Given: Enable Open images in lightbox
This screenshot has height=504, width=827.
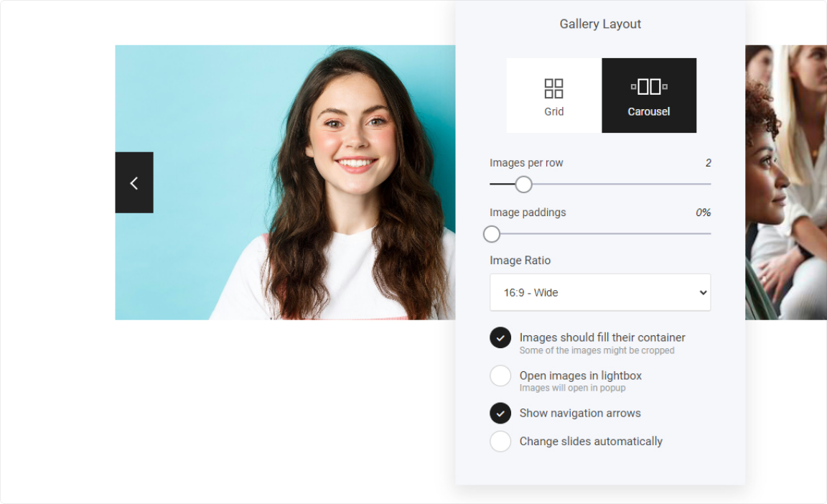Looking at the screenshot, I should pos(500,376).
